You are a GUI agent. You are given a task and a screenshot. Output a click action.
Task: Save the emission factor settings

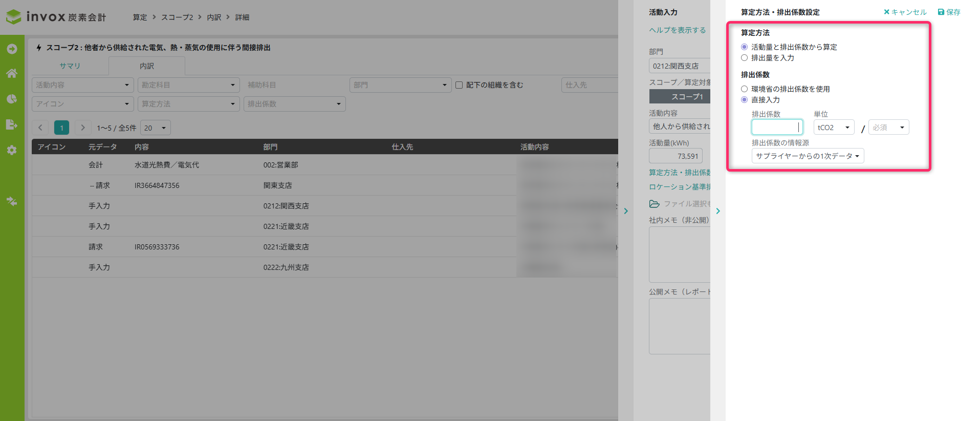pyautogui.click(x=949, y=12)
